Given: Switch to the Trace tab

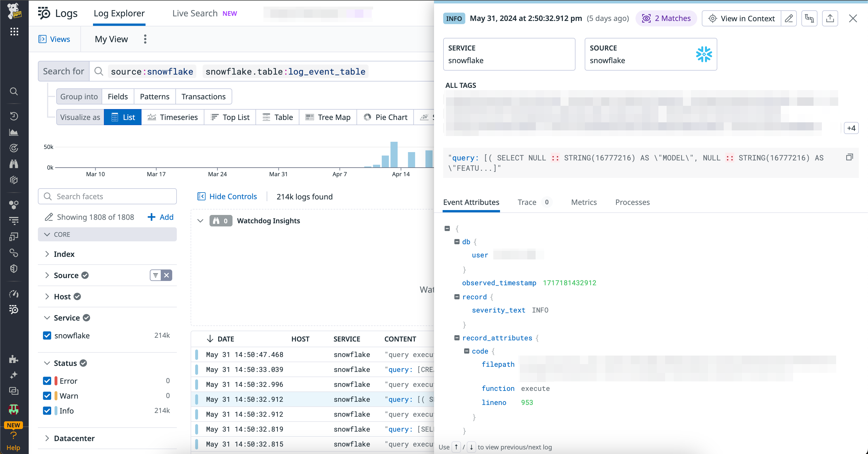Looking at the screenshot, I should pos(527,202).
